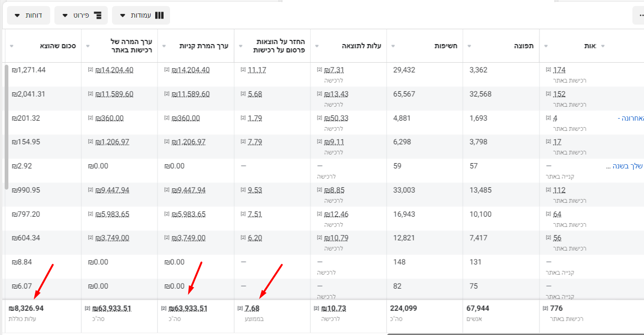The width and height of the screenshot is (644, 335).
Task: Click the חשיפות column header label
Action: [x=446, y=46]
